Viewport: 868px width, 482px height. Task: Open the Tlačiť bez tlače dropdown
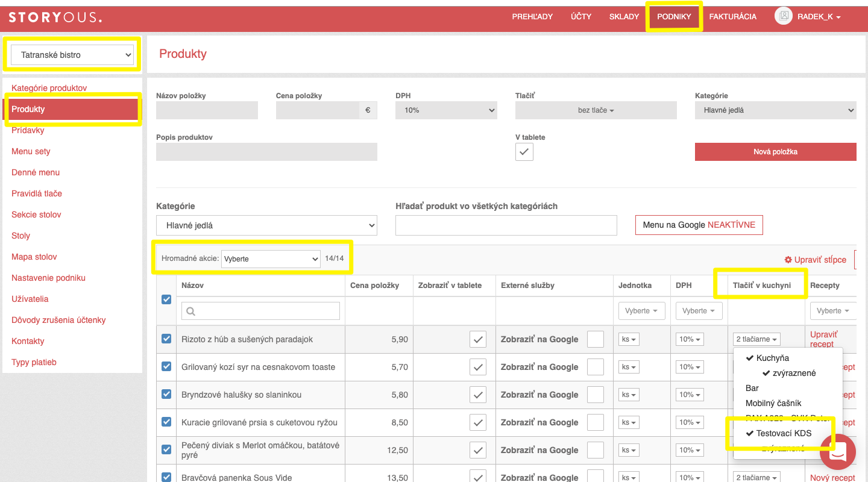596,110
